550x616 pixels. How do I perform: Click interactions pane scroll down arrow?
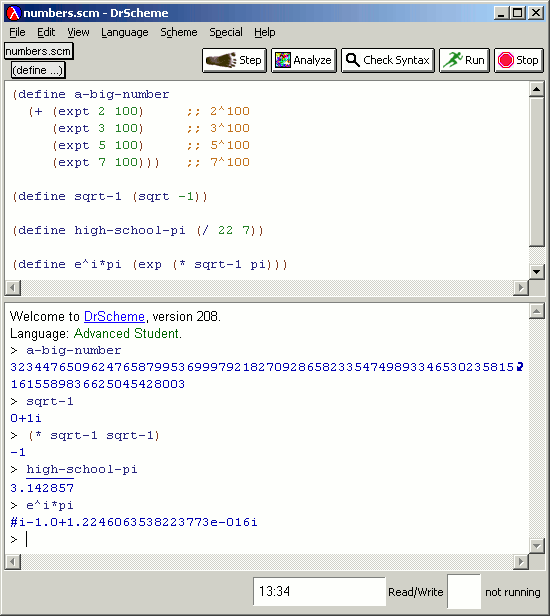(536, 545)
